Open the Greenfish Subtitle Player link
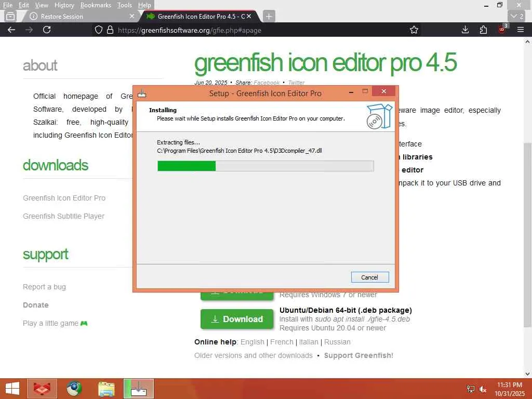Screen dimensions: 532x399 [63, 216]
